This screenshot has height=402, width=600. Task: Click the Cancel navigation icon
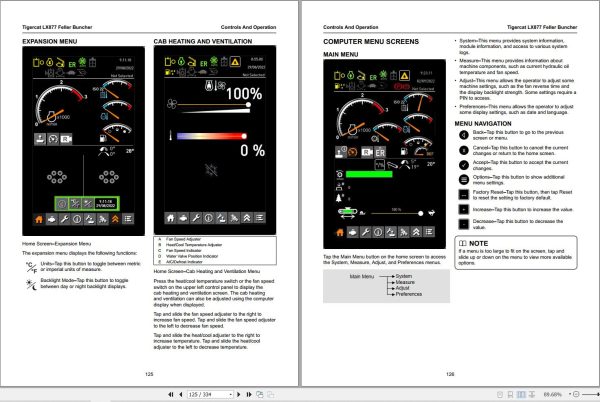pyautogui.click(x=464, y=150)
